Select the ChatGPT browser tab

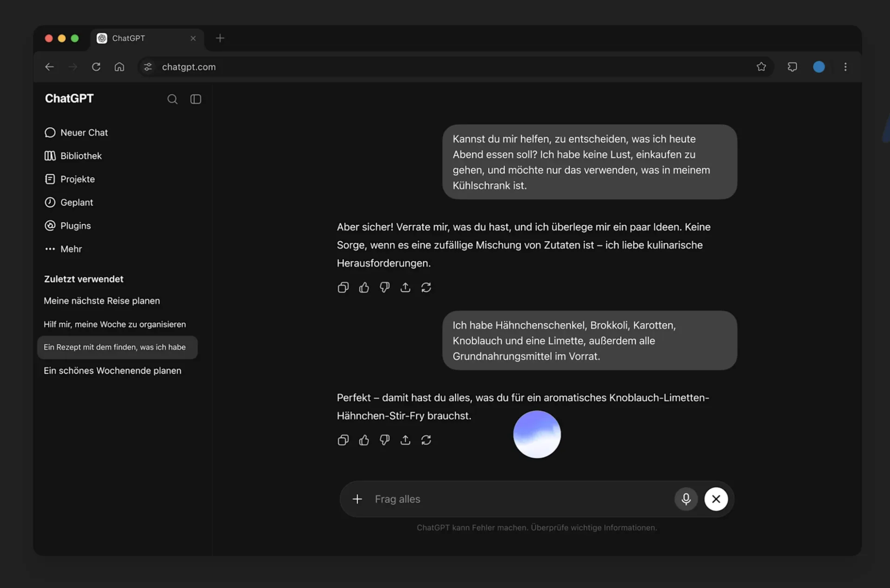147,38
